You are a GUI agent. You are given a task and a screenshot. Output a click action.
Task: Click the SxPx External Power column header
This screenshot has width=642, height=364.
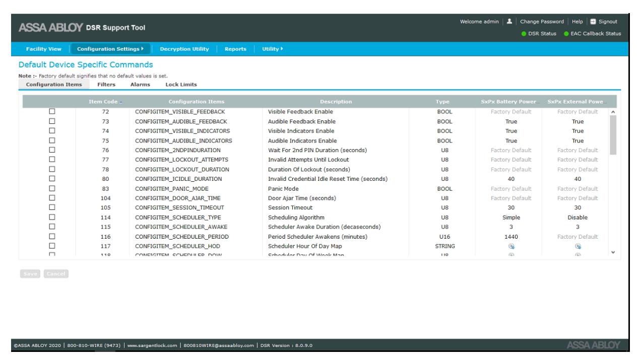pos(577,103)
